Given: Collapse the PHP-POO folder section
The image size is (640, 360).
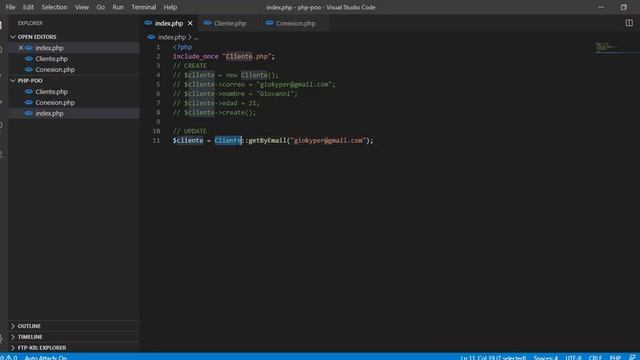Looking at the screenshot, I should coord(73,80).
